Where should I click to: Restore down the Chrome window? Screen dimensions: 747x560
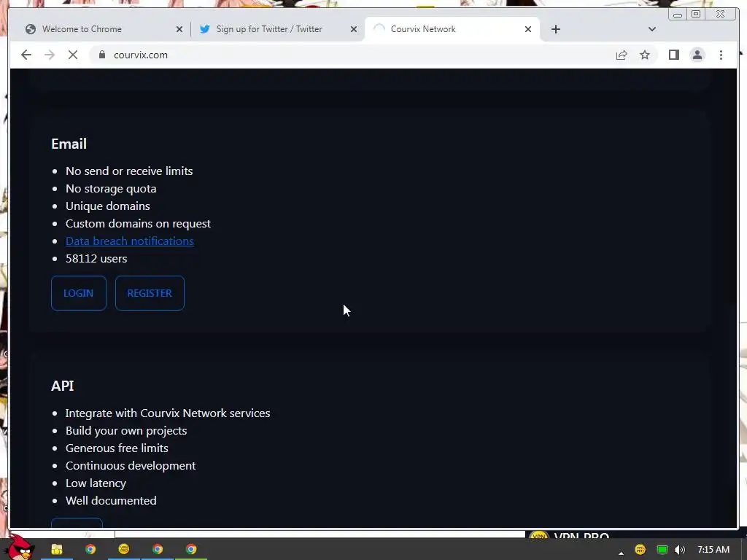695,15
